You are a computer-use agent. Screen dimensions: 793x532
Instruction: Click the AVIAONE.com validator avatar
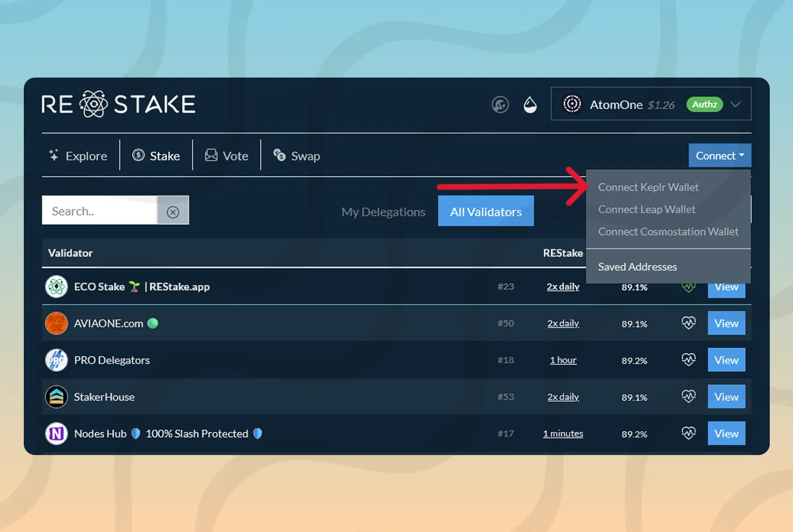[57, 323]
